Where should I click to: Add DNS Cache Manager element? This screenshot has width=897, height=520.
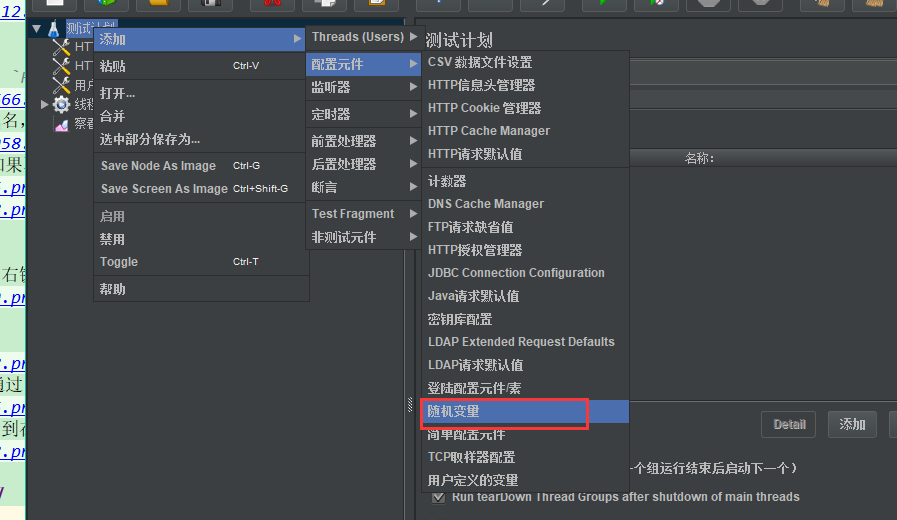525,204
